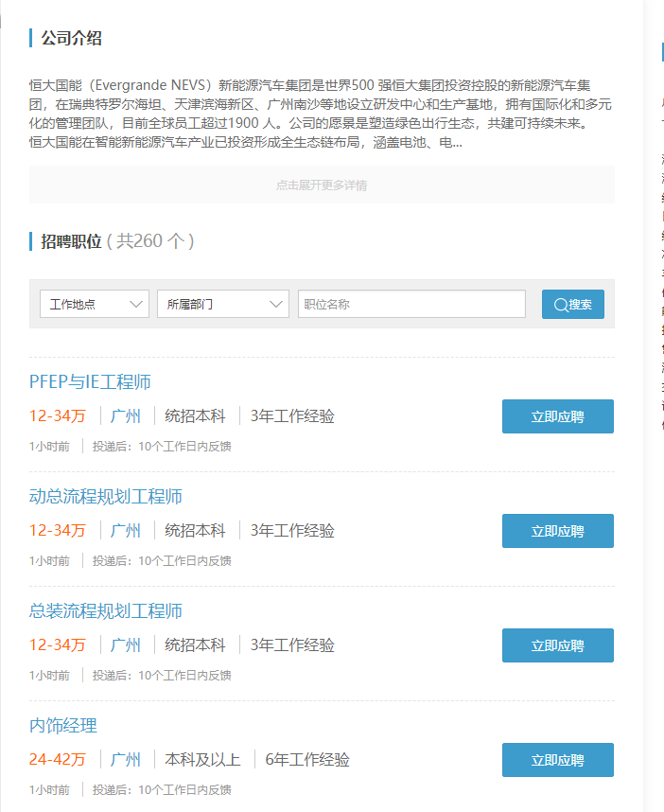Click the 招聘职位 section heading
The height and width of the screenshot is (812, 664).
click(72, 241)
